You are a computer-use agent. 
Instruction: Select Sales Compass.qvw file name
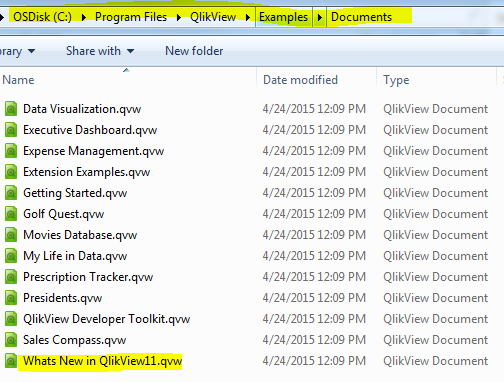[x=75, y=340]
